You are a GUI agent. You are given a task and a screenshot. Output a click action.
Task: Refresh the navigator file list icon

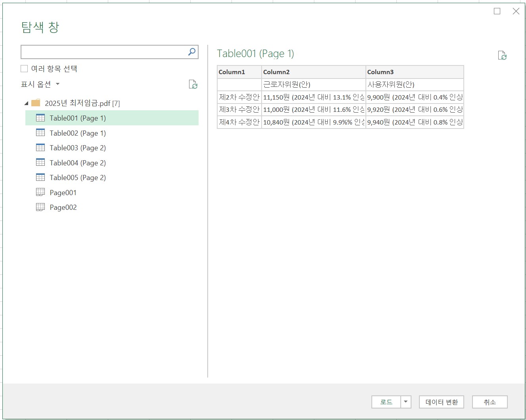[x=193, y=84]
